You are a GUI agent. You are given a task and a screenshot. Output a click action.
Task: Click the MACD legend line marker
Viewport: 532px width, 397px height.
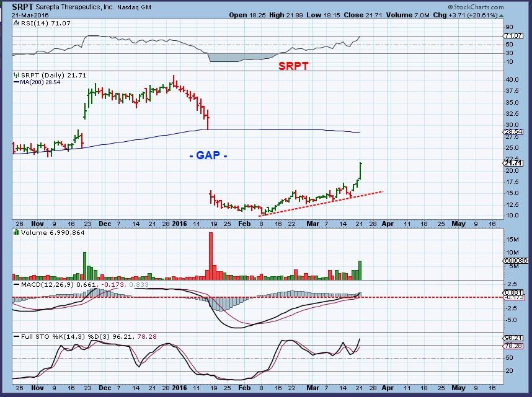16,285
